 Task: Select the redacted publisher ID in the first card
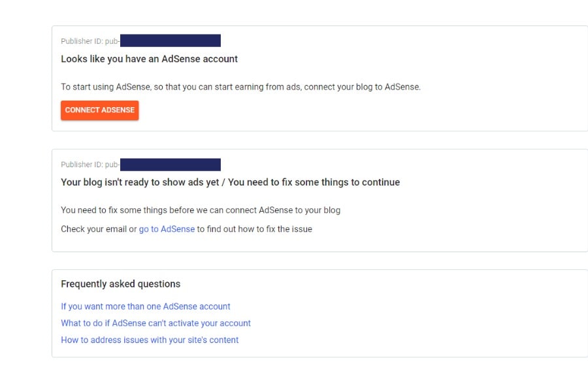171,41
